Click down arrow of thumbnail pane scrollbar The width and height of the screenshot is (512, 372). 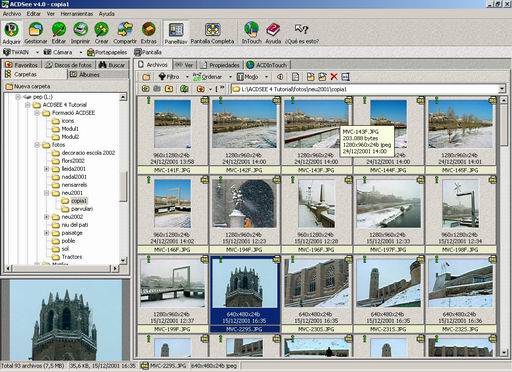point(504,352)
